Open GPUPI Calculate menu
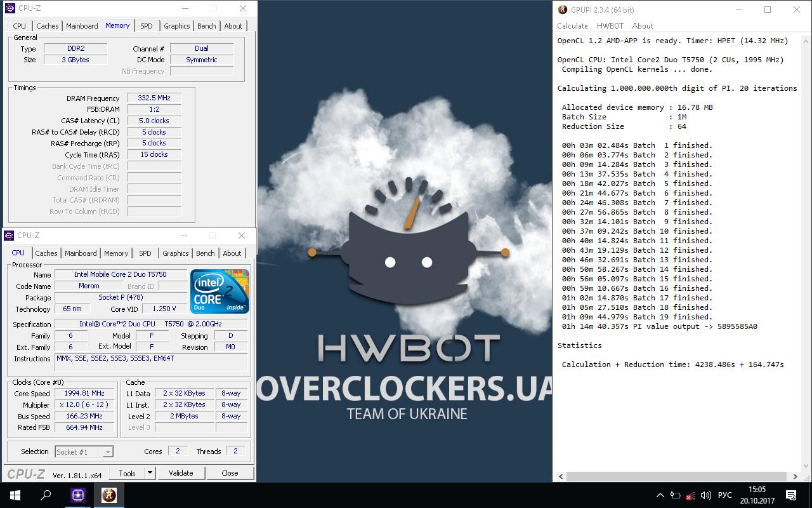The image size is (812, 508). (x=572, y=26)
